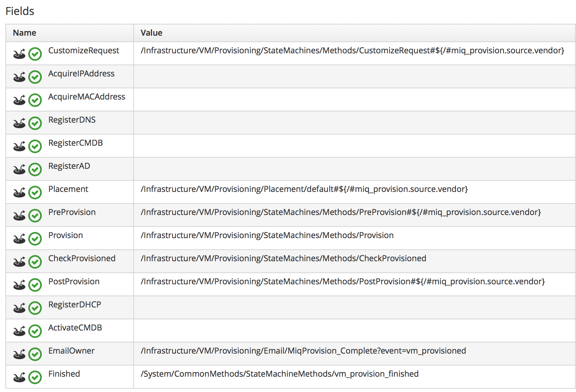Click the green checkmark beside CheckProvisioned
Image resolution: width=576 pixels, height=392 pixels.
point(35,262)
